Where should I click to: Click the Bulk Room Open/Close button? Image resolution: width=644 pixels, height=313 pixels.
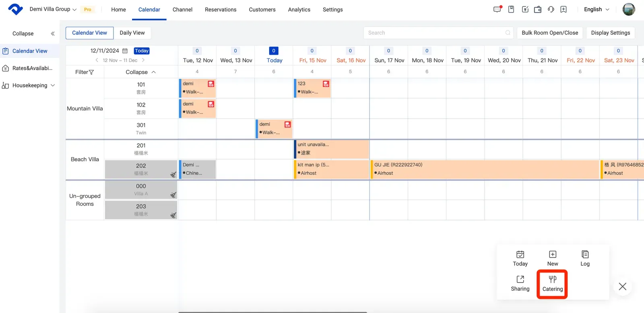[x=550, y=33]
